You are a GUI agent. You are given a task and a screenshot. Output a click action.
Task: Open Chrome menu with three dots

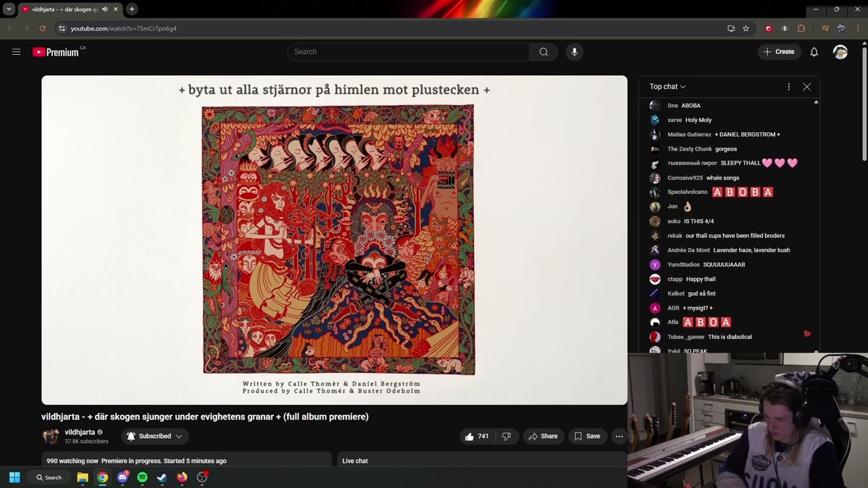pyautogui.click(x=858, y=28)
